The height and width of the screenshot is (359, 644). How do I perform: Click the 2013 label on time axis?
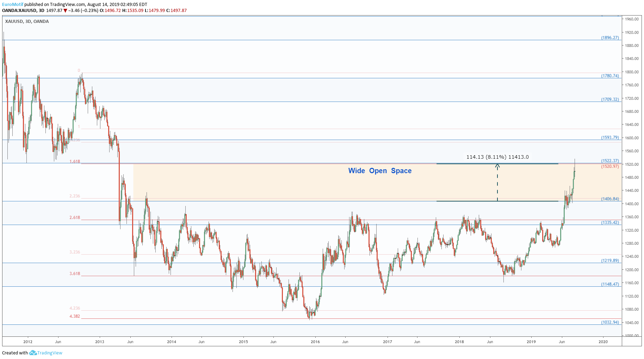(x=100, y=342)
